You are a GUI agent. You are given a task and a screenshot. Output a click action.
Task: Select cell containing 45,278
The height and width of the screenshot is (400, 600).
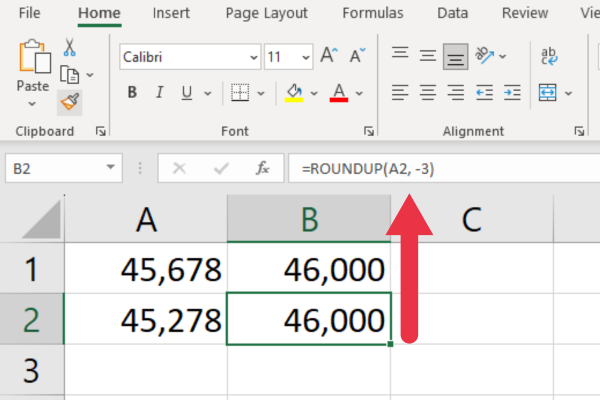pos(146,319)
